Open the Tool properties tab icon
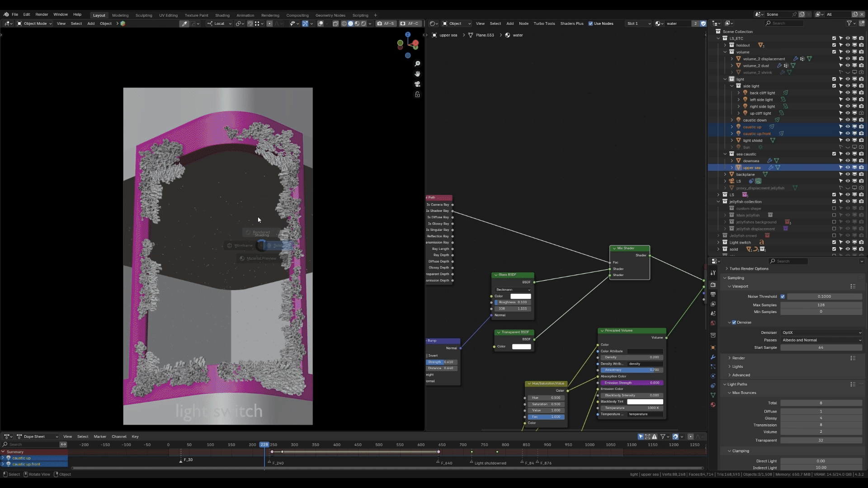This screenshot has height=488, width=868. tap(713, 273)
